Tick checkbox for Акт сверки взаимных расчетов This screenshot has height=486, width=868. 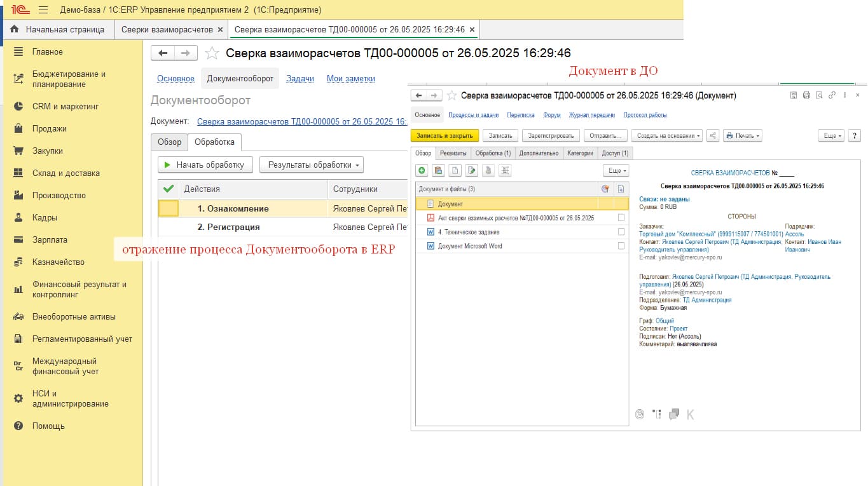pos(621,218)
